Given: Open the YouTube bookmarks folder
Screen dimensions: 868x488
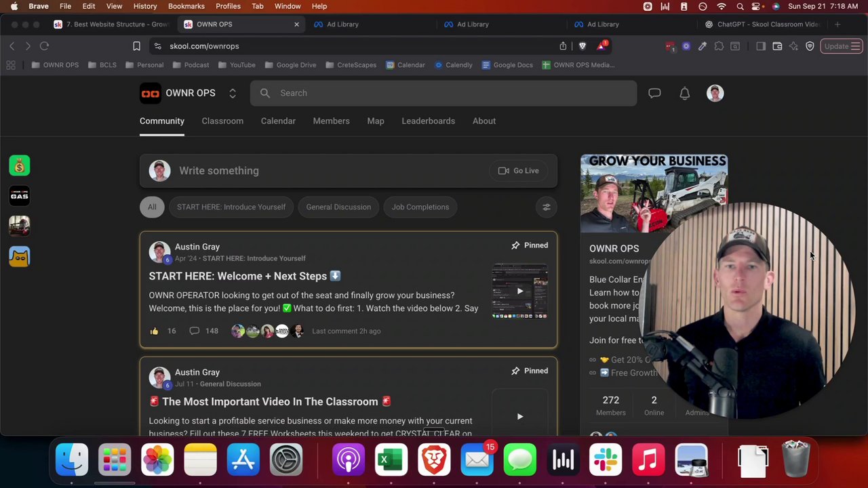Looking at the screenshot, I should pos(236,65).
